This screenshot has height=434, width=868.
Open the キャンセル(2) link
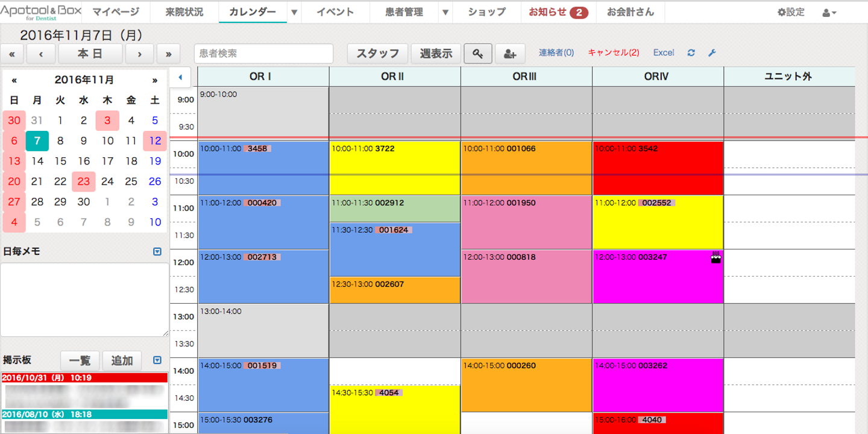(614, 53)
